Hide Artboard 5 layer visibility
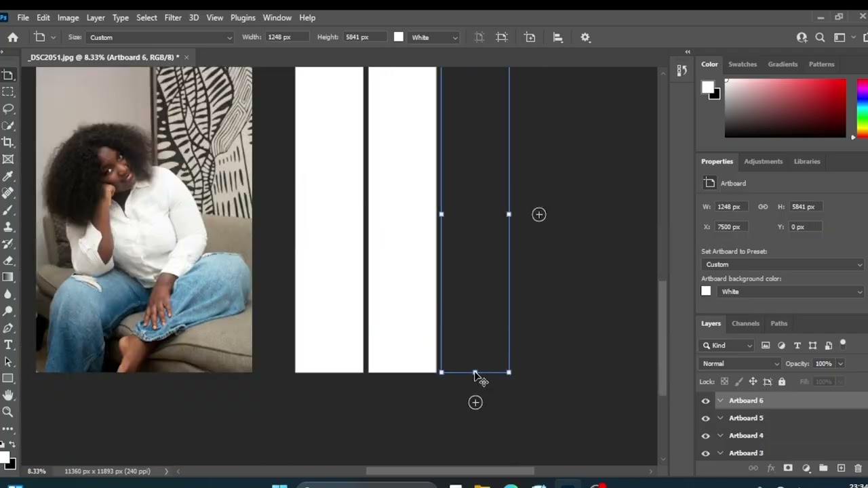 coord(705,418)
